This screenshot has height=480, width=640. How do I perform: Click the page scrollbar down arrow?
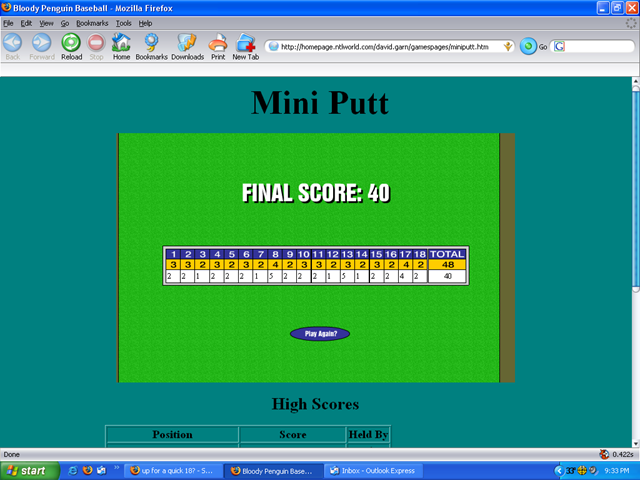coord(634,440)
